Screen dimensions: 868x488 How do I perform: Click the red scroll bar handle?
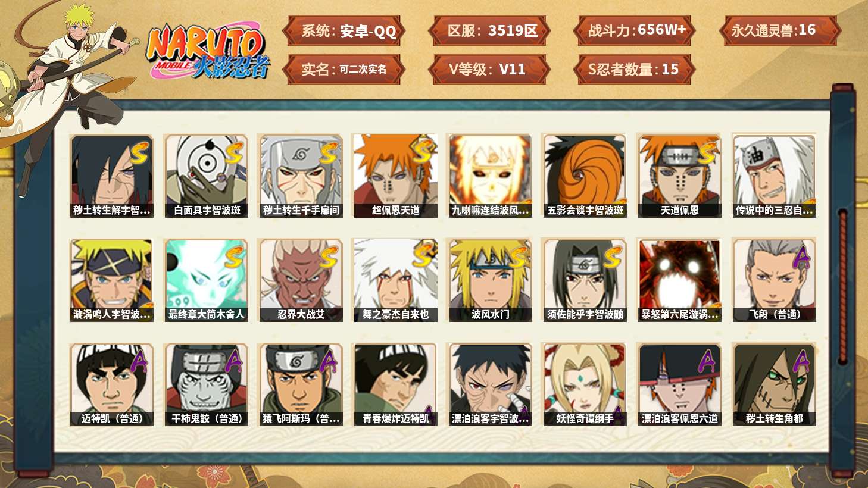click(842, 286)
